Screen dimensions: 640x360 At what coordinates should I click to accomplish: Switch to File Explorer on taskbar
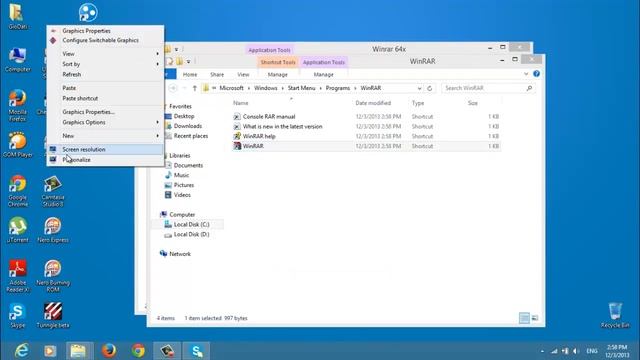[x=79, y=351]
